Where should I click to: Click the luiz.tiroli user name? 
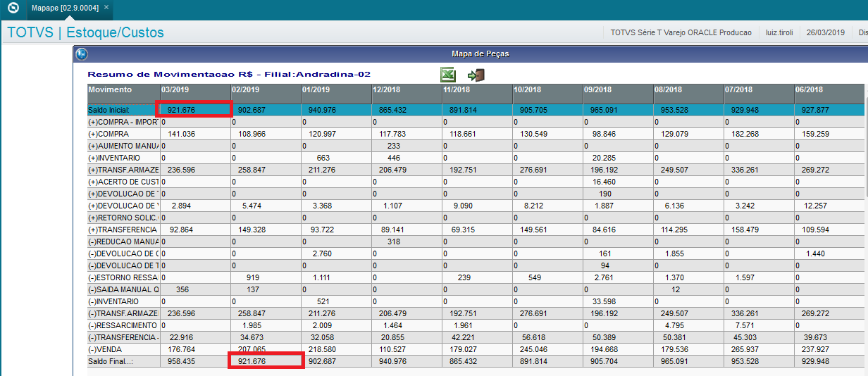tap(779, 32)
